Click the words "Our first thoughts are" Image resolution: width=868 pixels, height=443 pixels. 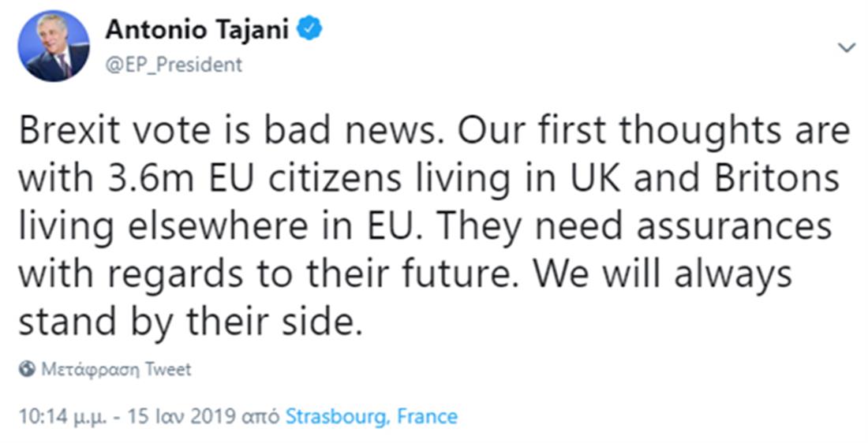[x=649, y=132]
